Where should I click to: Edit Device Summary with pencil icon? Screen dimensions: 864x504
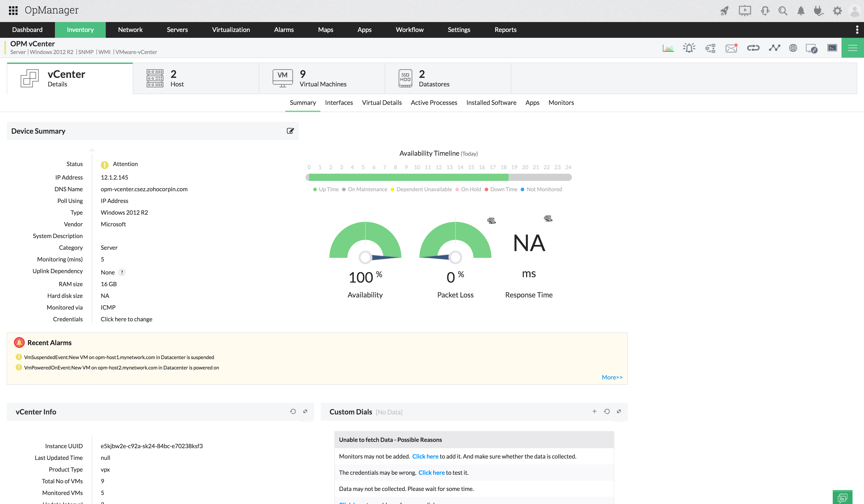pyautogui.click(x=290, y=131)
